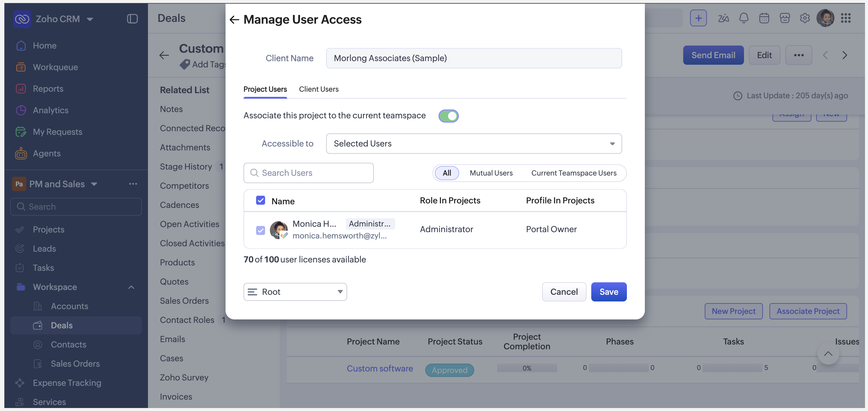Open the Workqueue icon

click(x=21, y=67)
